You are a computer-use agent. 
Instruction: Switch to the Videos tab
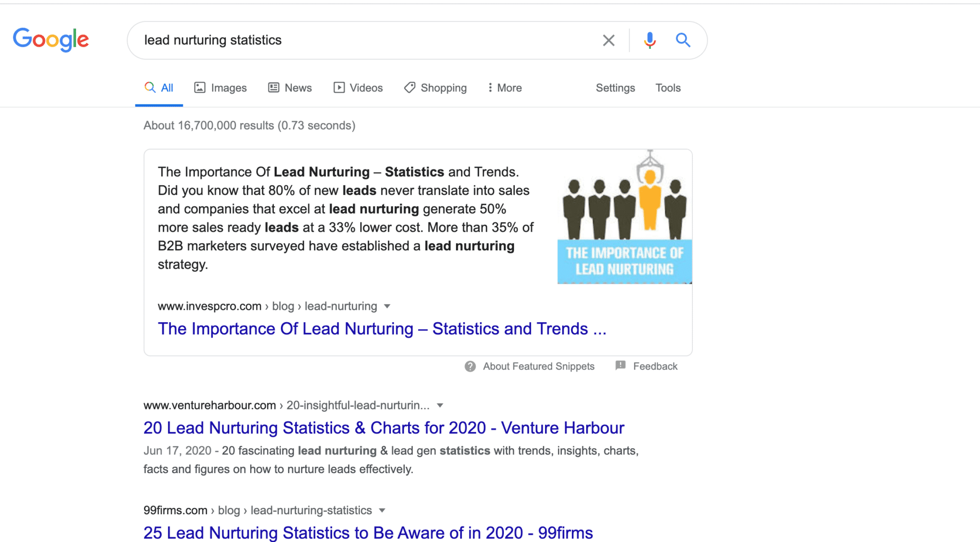[x=358, y=88]
